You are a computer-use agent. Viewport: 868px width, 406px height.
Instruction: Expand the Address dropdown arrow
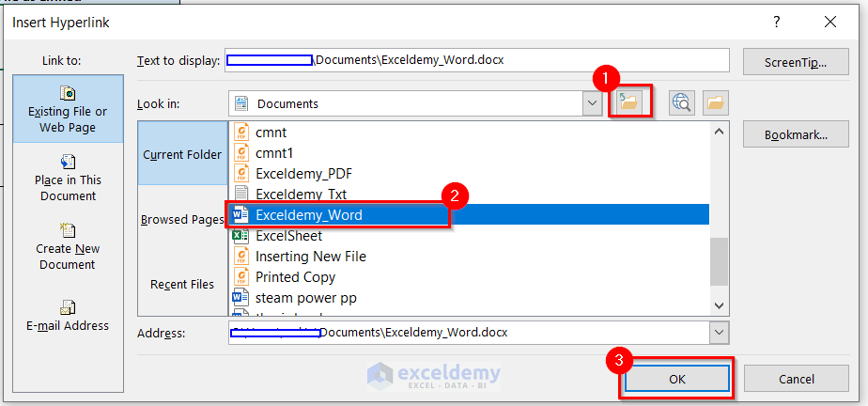[x=719, y=333]
